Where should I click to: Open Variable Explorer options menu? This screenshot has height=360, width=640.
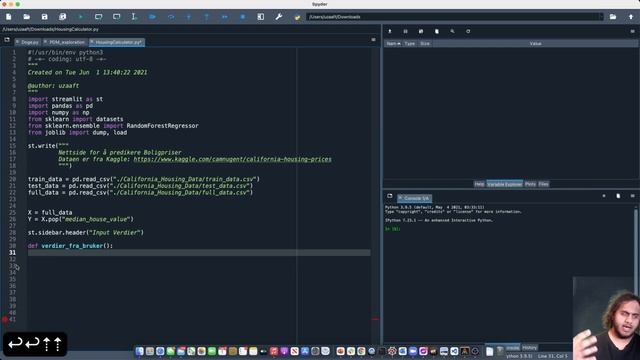tap(632, 31)
